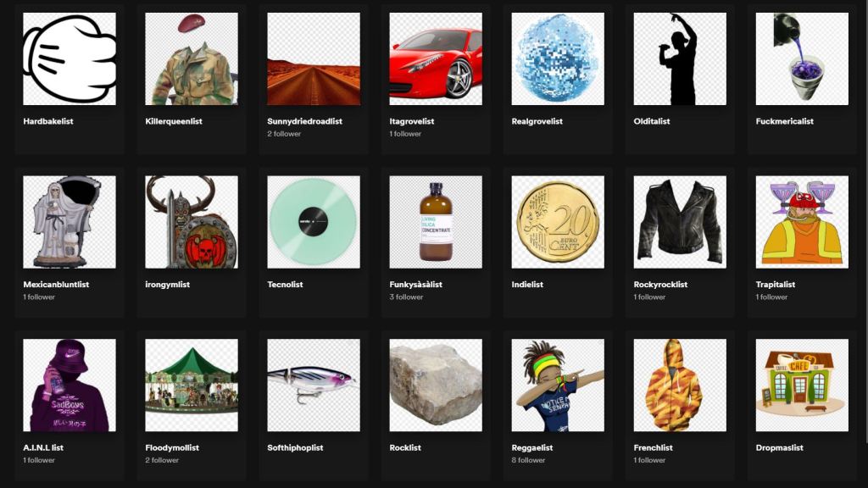Open the A.I.N.L list purple hoodie cover

(x=70, y=385)
